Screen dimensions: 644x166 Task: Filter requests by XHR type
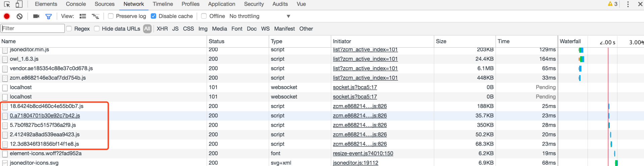(x=162, y=29)
